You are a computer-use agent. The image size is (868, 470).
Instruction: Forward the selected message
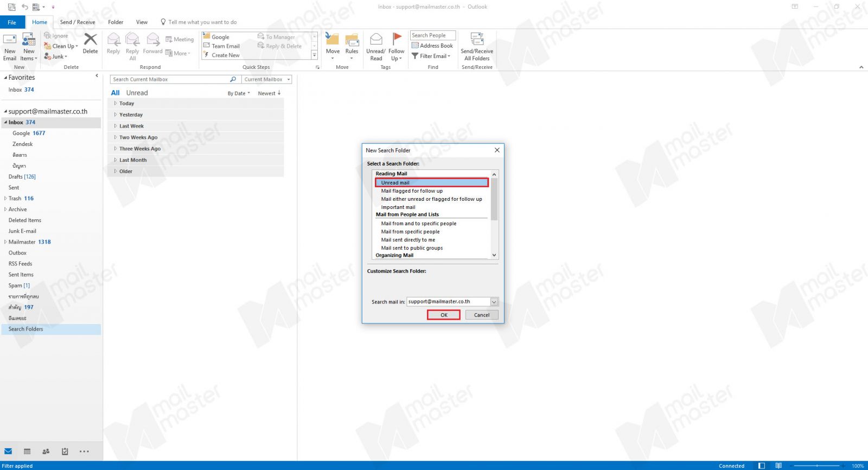(x=153, y=43)
